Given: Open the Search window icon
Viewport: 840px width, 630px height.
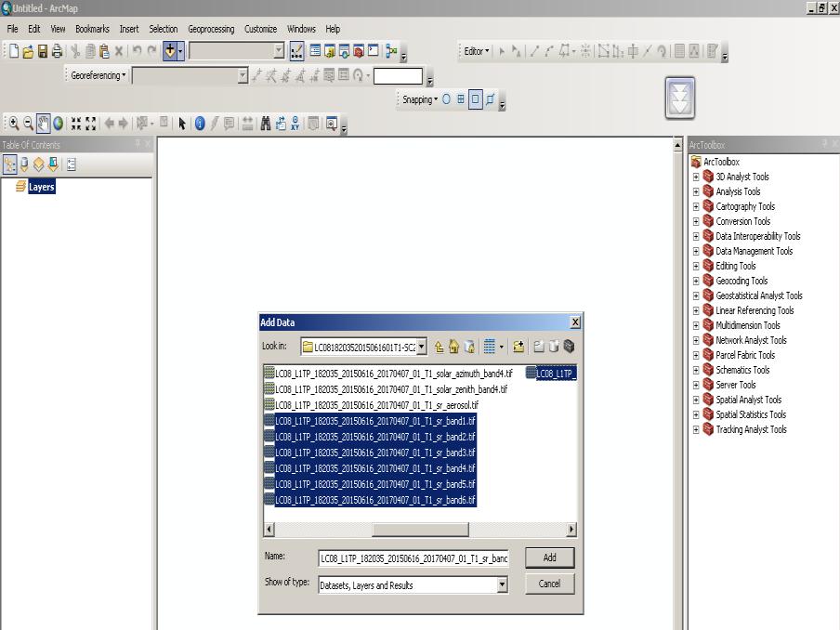Looking at the screenshot, I should (x=344, y=51).
